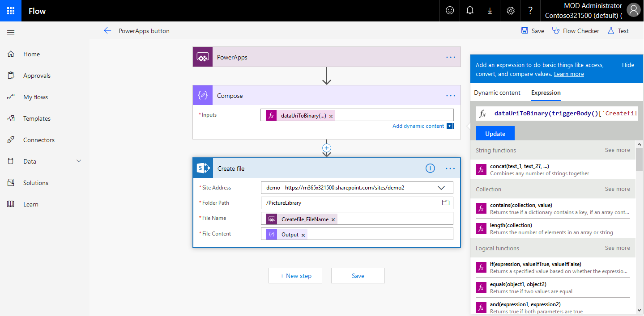Open the Compose step ellipsis menu

(x=450, y=96)
